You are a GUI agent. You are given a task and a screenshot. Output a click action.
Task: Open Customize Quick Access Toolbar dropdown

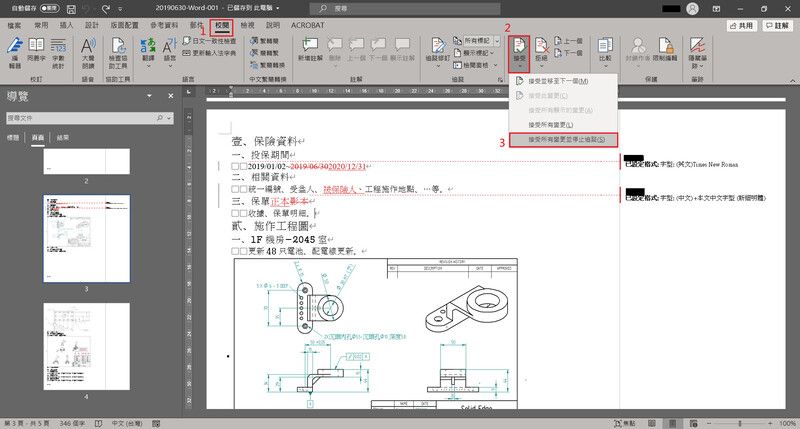click(x=120, y=9)
